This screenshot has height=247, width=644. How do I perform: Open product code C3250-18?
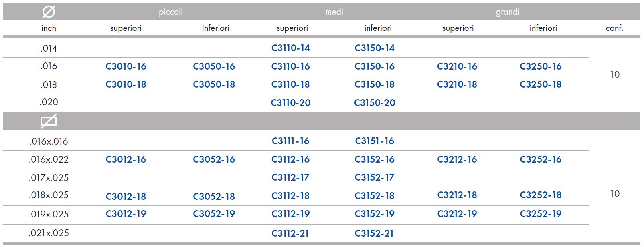click(x=541, y=84)
